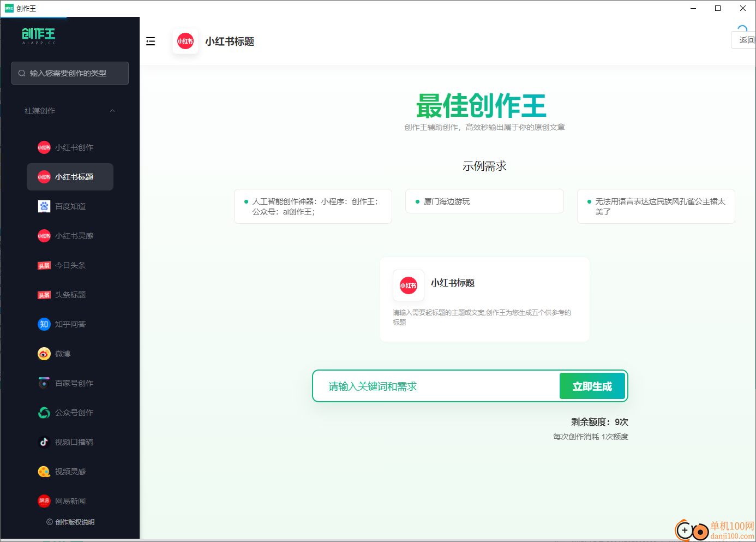Click the 视频口播稿 TikTok icon

pyautogui.click(x=44, y=442)
